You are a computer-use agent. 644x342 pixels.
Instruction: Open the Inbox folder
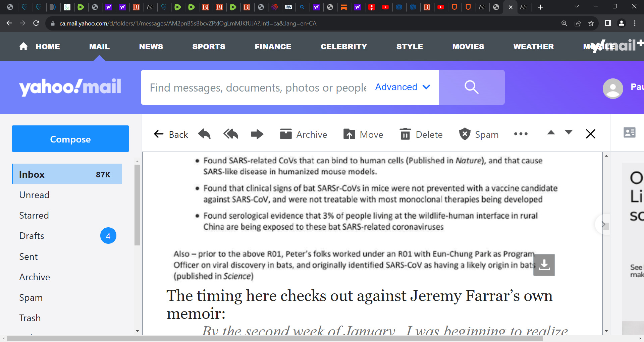coord(67,174)
